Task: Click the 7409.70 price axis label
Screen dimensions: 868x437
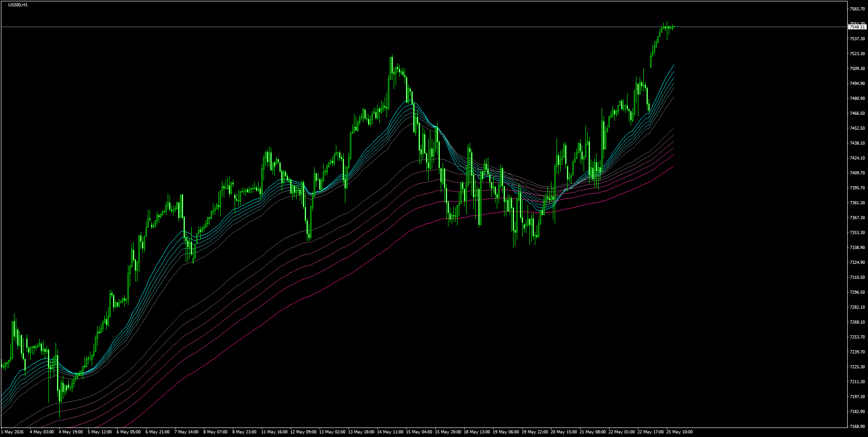Action: [x=857, y=173]
